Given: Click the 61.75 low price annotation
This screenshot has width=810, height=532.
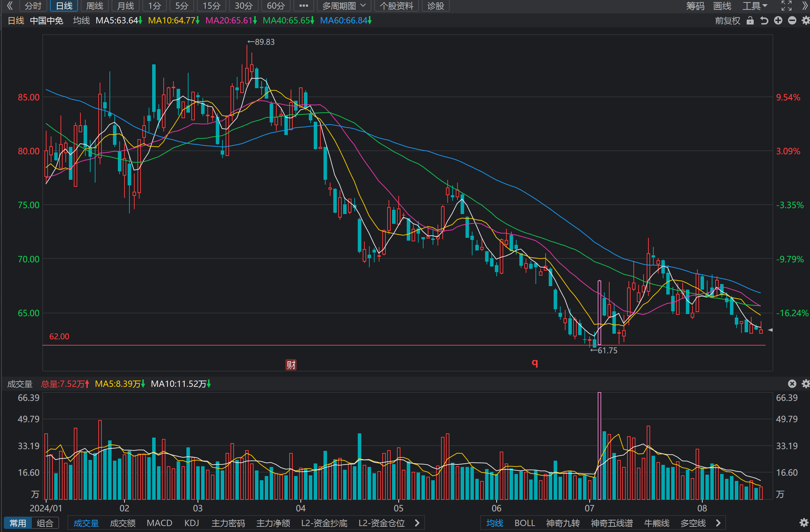Looking at the screenshot, I should point(604,350).
